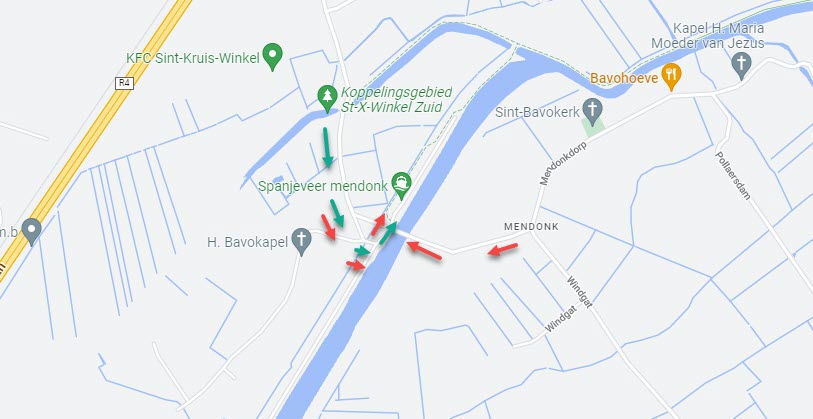Select the Sint-Bavokerk text label
The height and width of the screenshot is (419, 813).
(x=538, y=112)
